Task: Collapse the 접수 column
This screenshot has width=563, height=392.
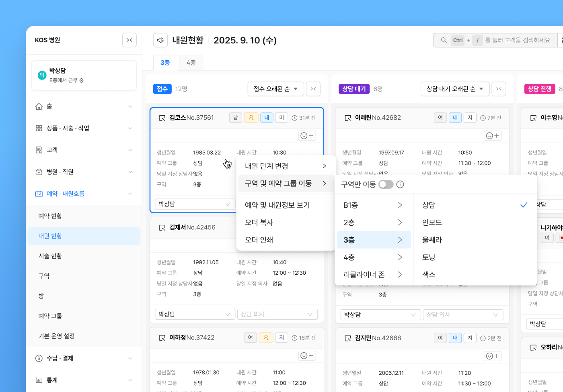Action: [313, 89]
